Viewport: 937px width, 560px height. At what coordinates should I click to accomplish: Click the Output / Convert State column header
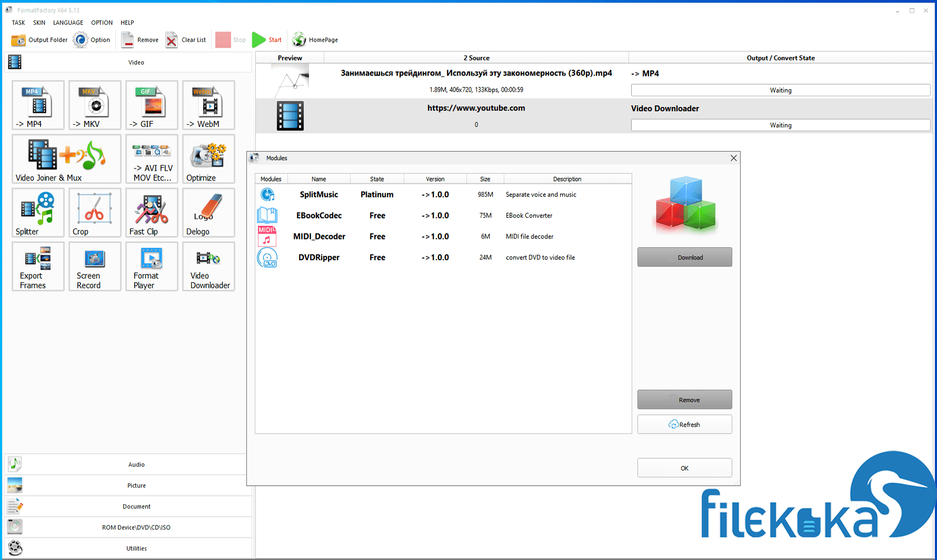click(x=781, y=58)
